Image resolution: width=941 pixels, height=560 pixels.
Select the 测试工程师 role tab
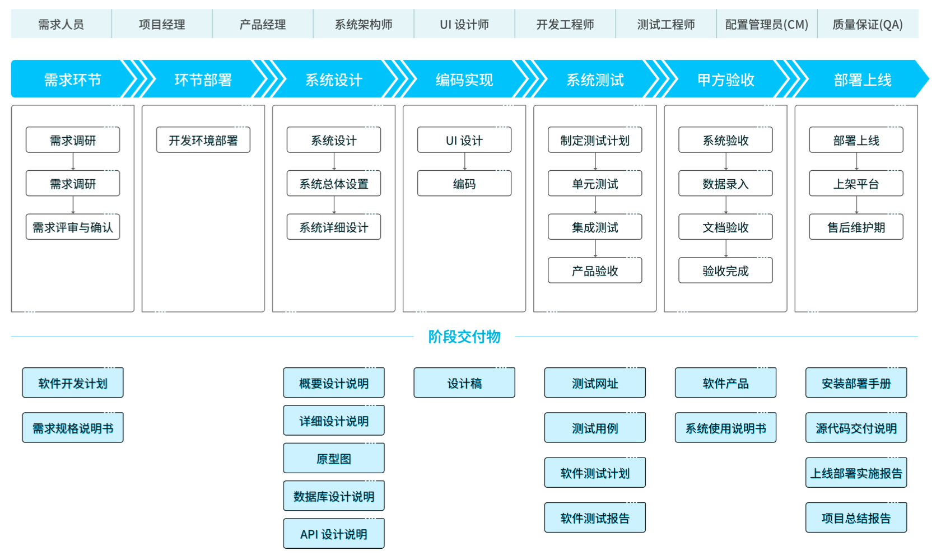(x=666, y=24)
